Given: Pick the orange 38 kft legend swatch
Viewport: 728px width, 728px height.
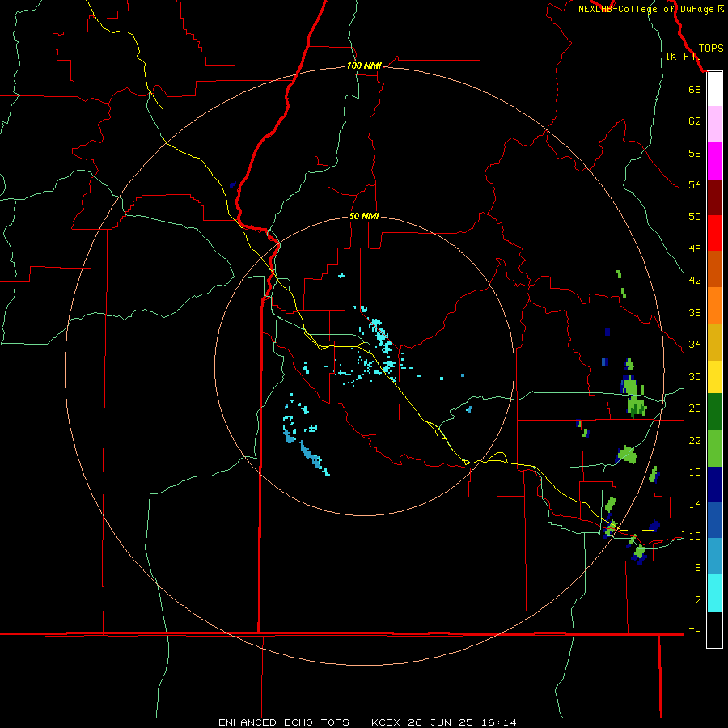Looking at the screenshot, I should tap(714, 306).
